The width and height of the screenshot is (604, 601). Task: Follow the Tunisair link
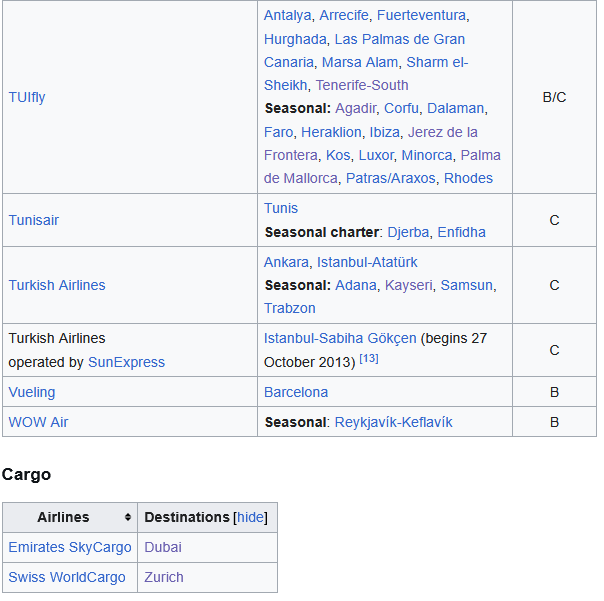click(34, 220)
